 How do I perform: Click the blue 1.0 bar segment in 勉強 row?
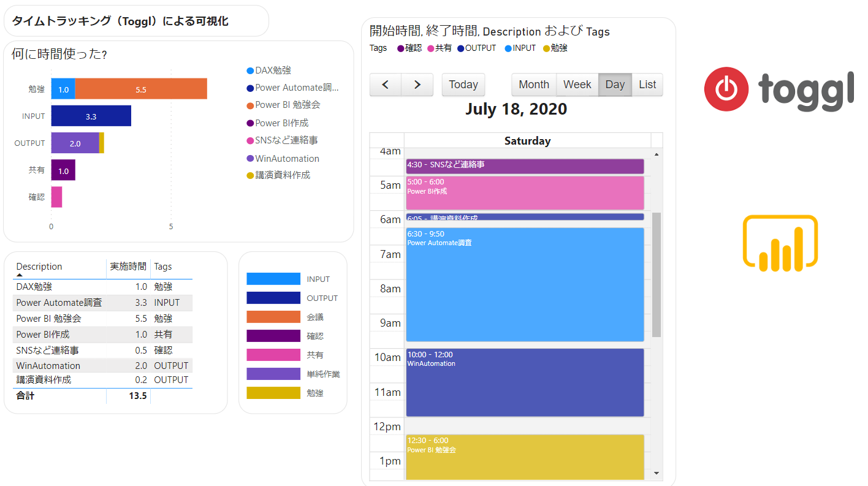[63, 89]
